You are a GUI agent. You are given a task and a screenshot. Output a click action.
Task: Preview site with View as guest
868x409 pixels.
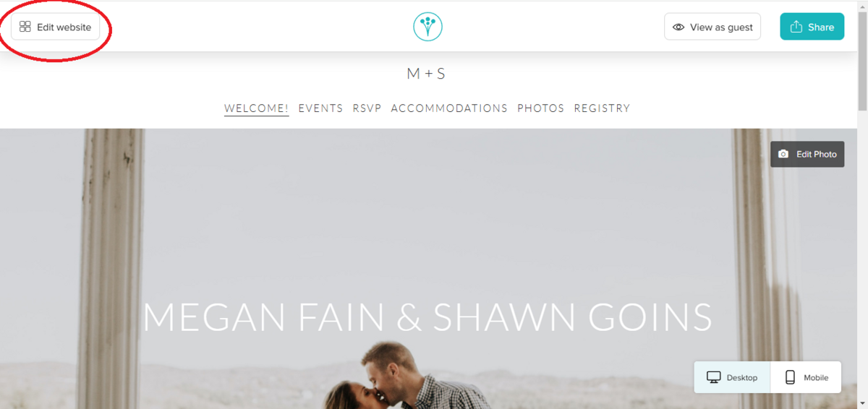(712, 27)
